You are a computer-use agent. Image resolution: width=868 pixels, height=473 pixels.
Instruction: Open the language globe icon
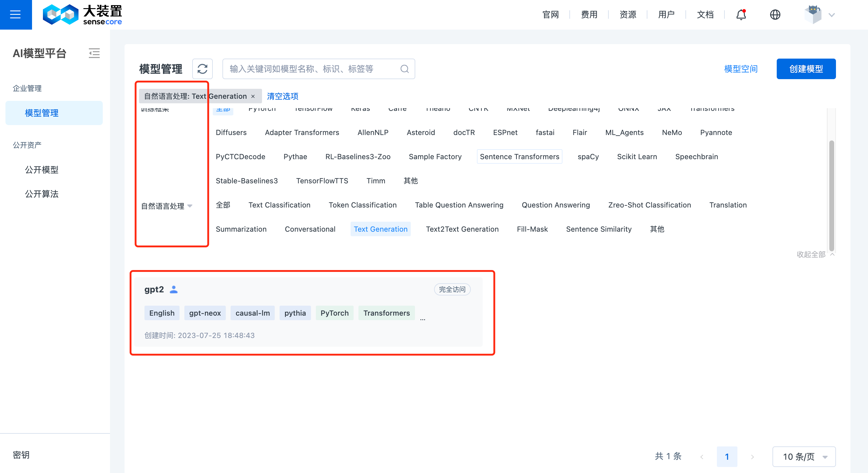[x=775, y=14]
